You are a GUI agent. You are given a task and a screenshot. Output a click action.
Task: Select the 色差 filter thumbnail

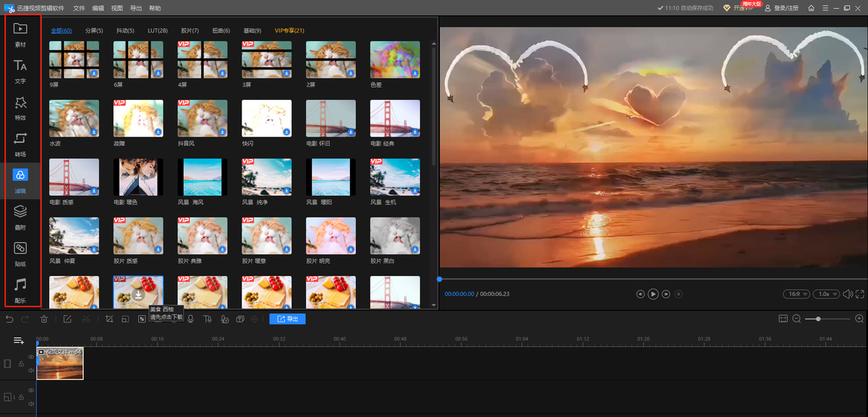[x=395, y=59]
